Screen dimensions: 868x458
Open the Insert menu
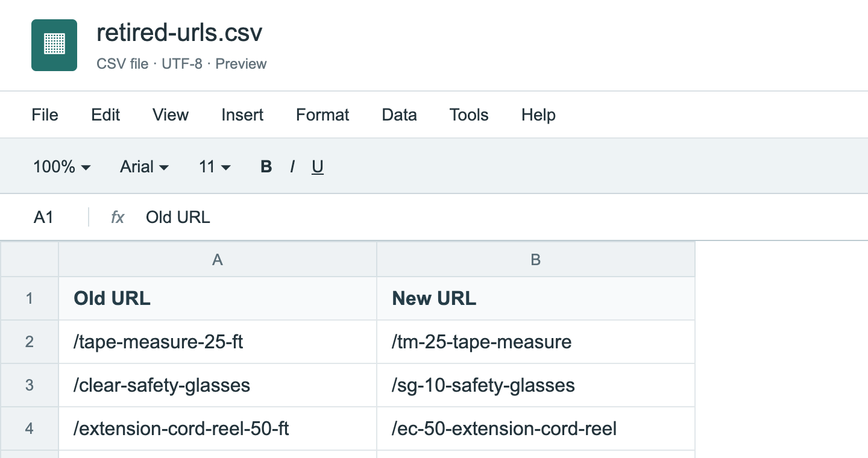click(242, 115)
